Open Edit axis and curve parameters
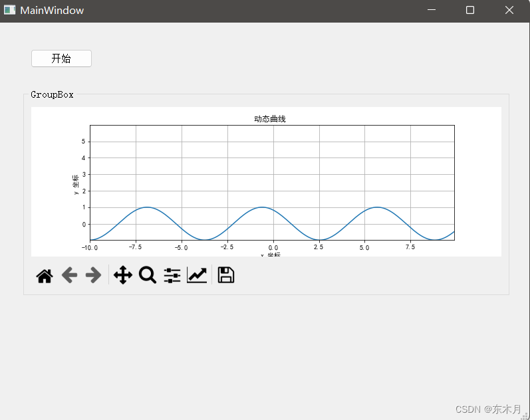The width and height of the screenshot is (530, 420). [197, 275]
